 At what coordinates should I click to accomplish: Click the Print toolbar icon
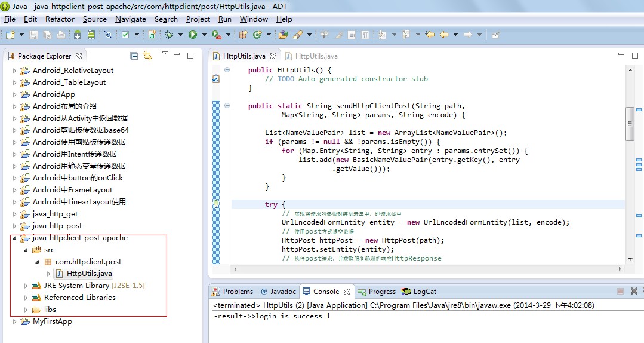pyautogui.click(x=61, y=35)
